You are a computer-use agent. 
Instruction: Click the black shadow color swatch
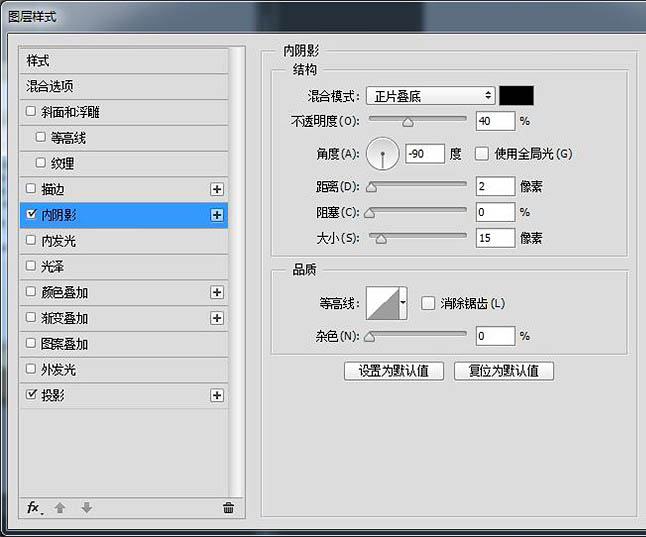(516, 96)
